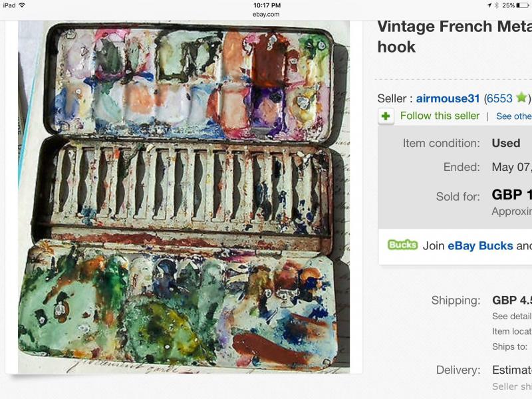Tap the 10:17 PM clock

267,5
